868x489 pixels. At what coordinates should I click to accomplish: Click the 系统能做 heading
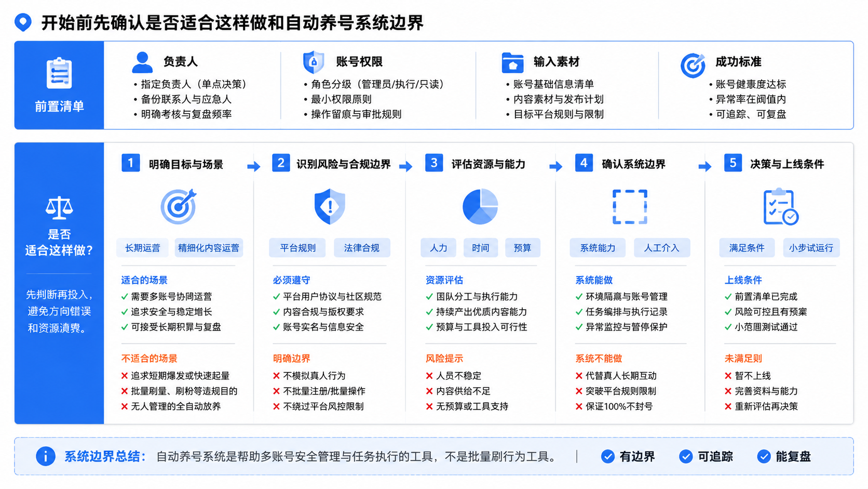point(594,280)
